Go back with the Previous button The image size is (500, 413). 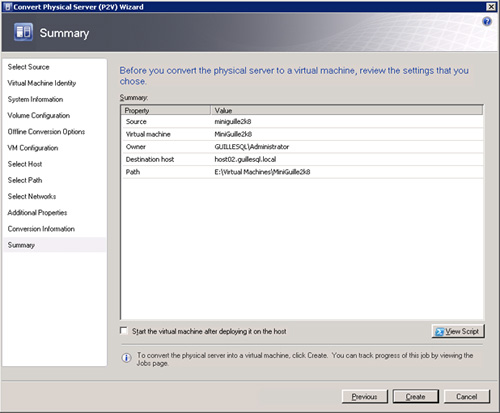tap(365, 397)
